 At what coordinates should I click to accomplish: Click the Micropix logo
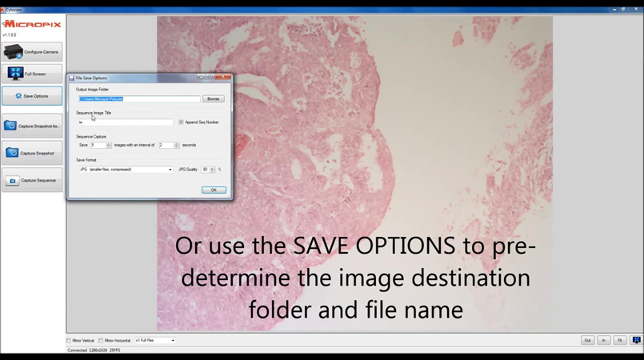pyautogui.click(x=32, y=24)
